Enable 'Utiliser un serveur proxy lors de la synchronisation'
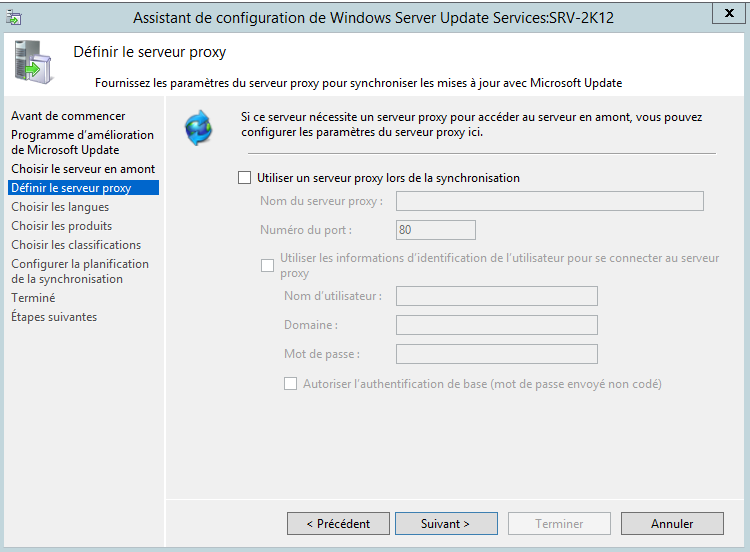This screenshot has height=552, width=750. (244, 178)
